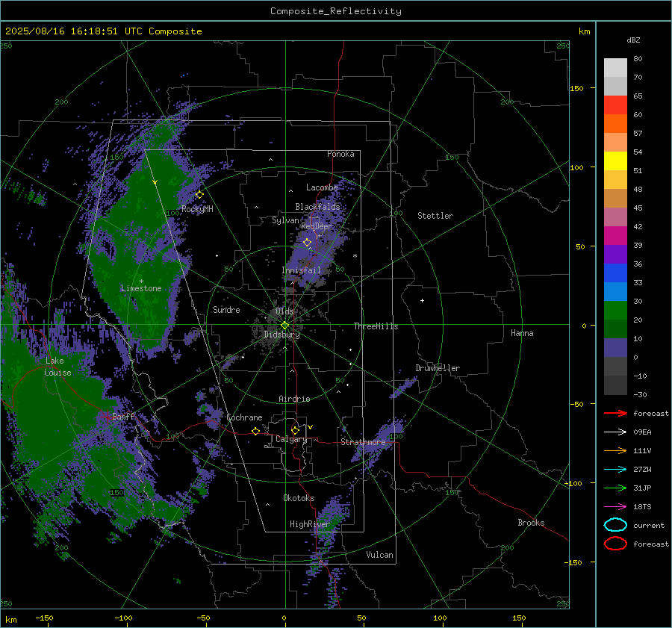Click the Hanna town label
This screenshot has height=628, width=672.
coord(522,333)
